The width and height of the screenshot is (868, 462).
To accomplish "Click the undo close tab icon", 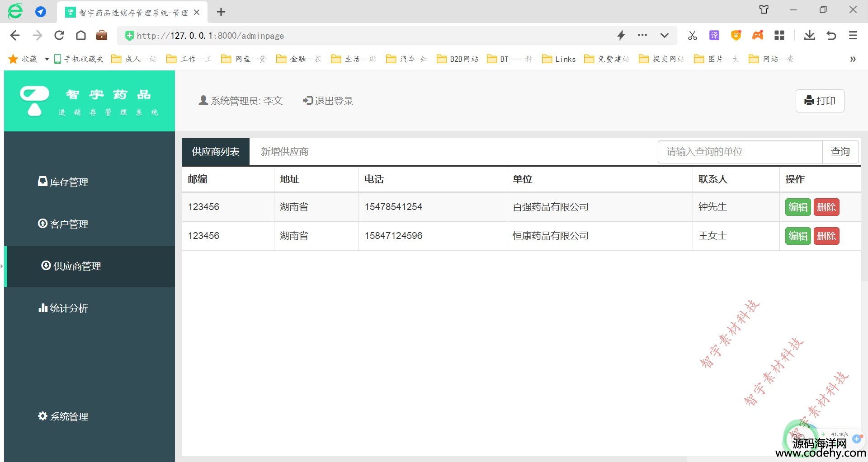I will tap(831, 35).
